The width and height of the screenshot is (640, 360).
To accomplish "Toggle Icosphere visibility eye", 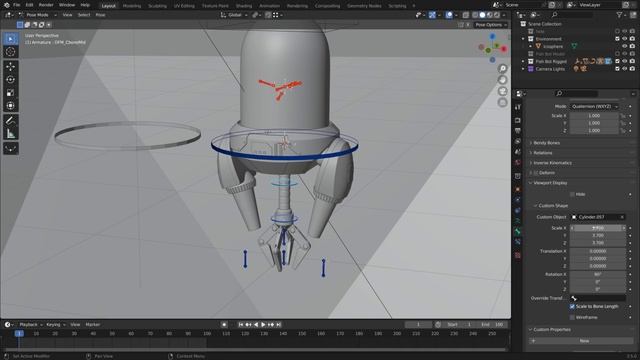I will click(624, 46).
